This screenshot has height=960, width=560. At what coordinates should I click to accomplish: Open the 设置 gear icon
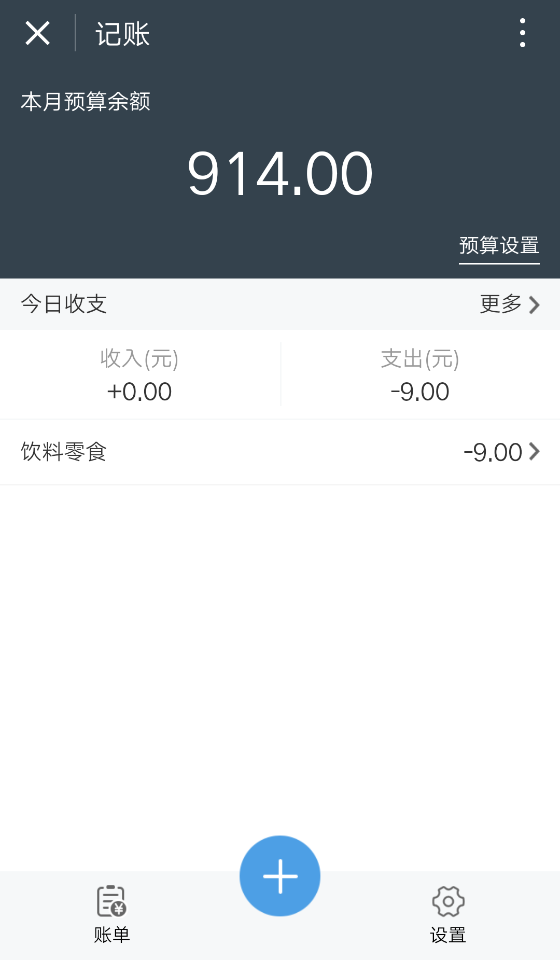pos(448,901)
